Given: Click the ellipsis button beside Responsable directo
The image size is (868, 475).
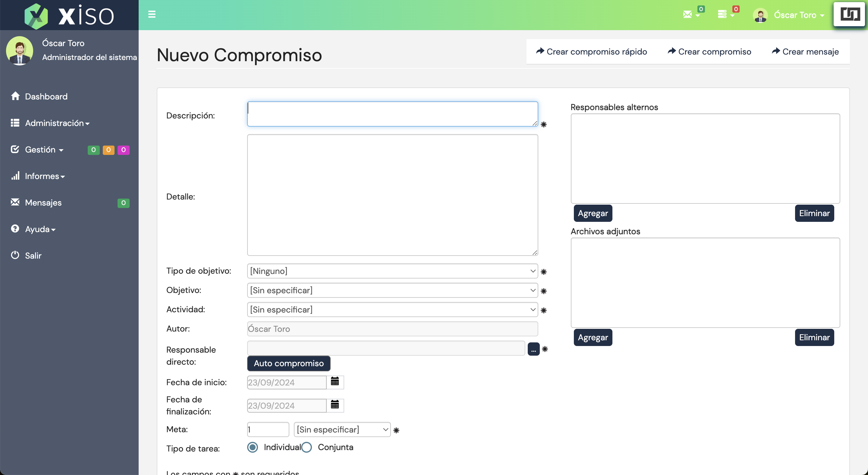Looking at the screenshot, I should [533, 349].
